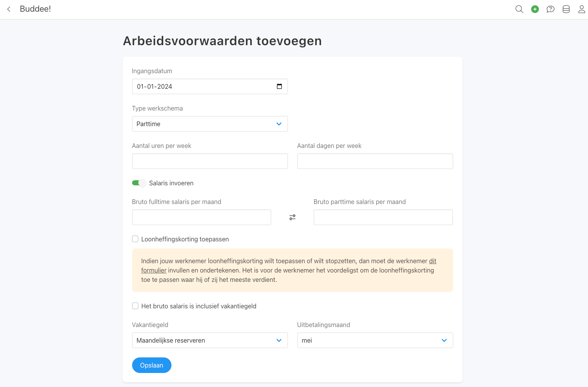The width and height of the screenshot is (588, 387).
Task: Check bruto salaris inclusief vakantiegeld box
Action: click(x=135, y=306)
